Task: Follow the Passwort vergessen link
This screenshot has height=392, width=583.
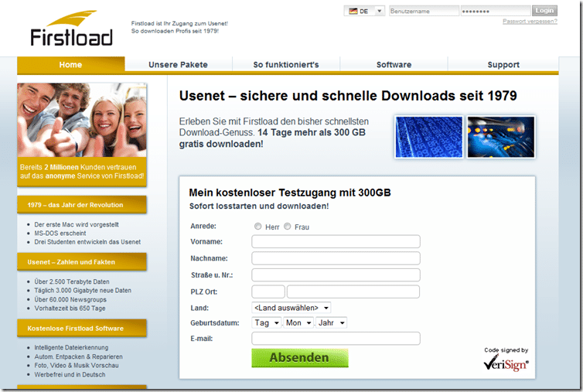Action: tap(530, 21)
